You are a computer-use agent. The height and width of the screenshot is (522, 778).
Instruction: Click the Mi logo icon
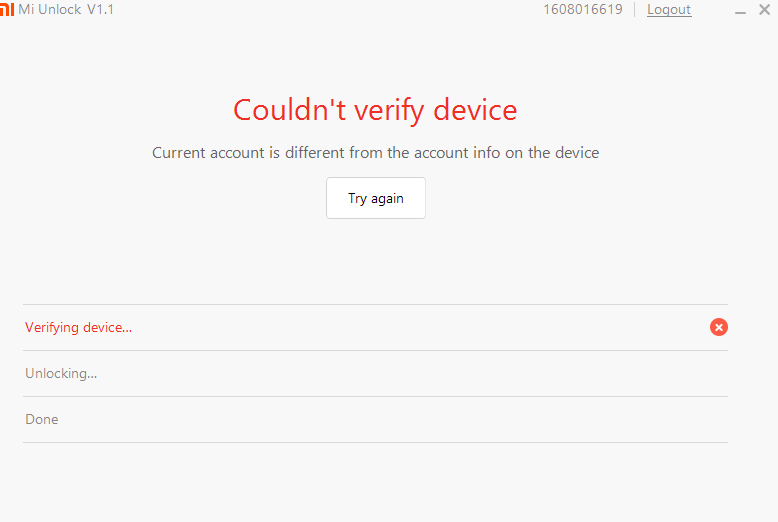pyautogui.click(x=7, y=10)
